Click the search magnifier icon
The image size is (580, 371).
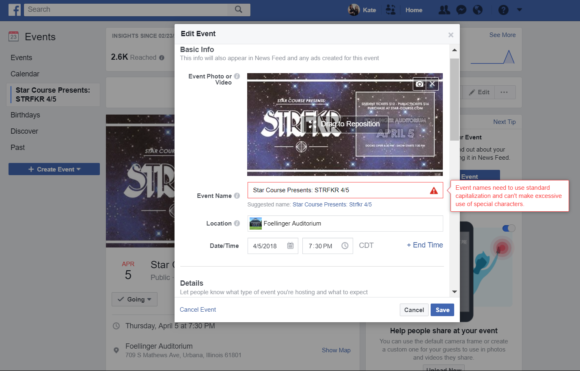tap(239, 10)
